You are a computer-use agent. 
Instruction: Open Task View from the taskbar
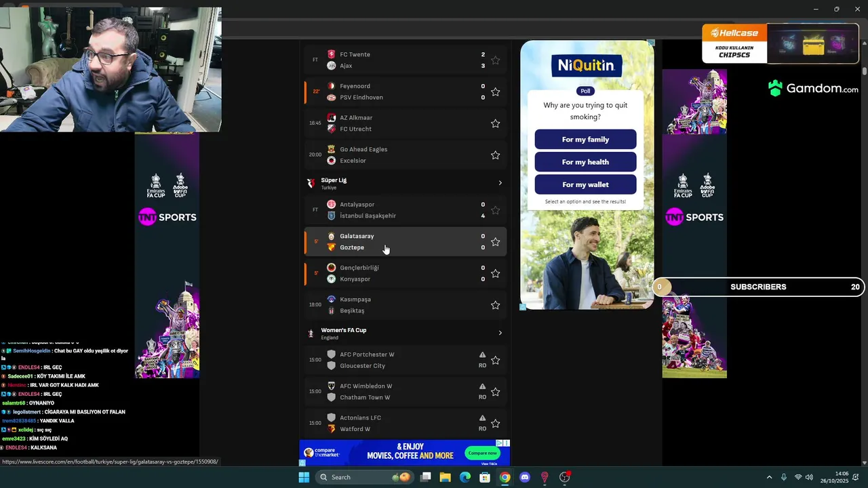[x=426, y=477]
